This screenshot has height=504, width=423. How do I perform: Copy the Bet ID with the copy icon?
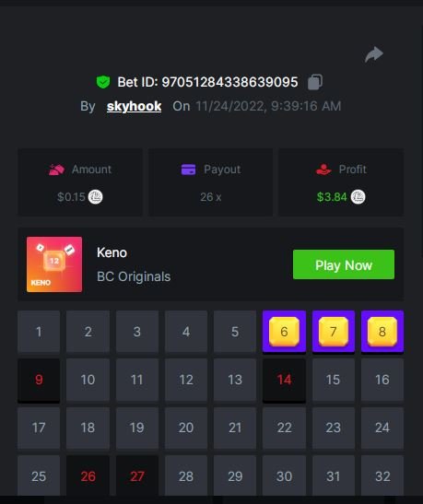tap(315, 82)
